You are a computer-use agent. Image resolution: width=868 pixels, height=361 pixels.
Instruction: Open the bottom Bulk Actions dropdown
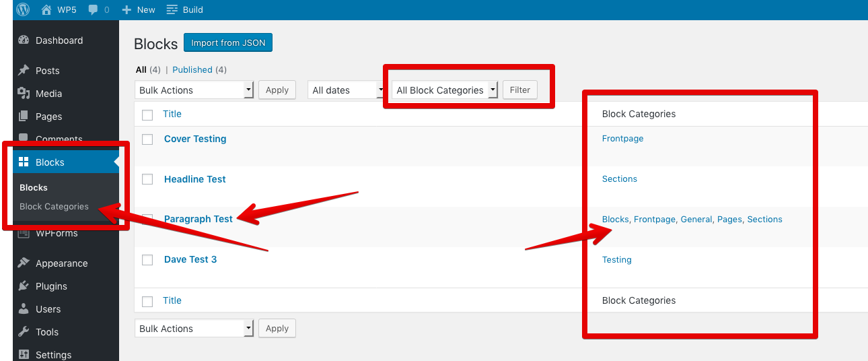[194, 329]
